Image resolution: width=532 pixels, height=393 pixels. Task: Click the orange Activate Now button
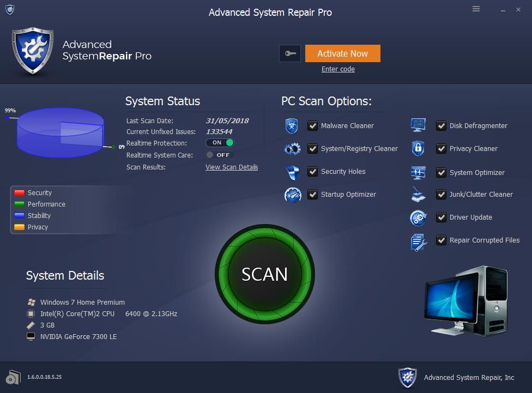(343, 53)
